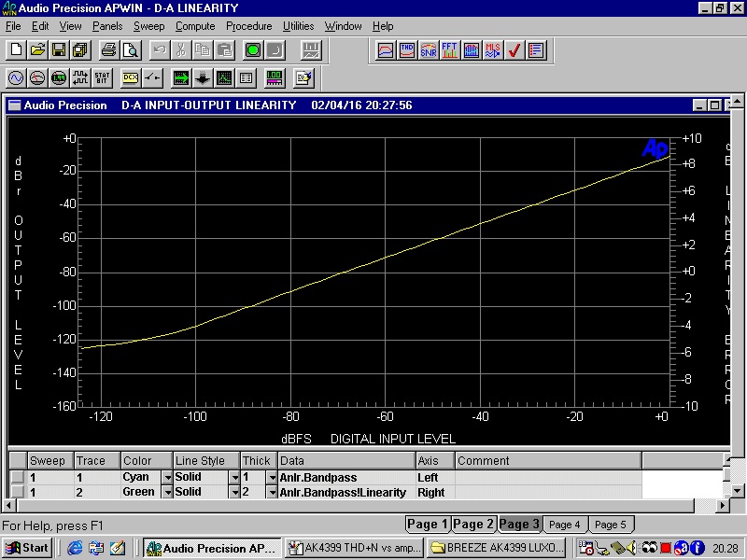Run the FFT quick-launch icon

450,50
